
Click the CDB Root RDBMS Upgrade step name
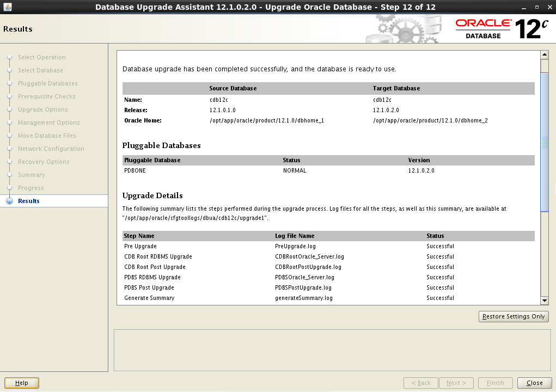pos(158,256)
